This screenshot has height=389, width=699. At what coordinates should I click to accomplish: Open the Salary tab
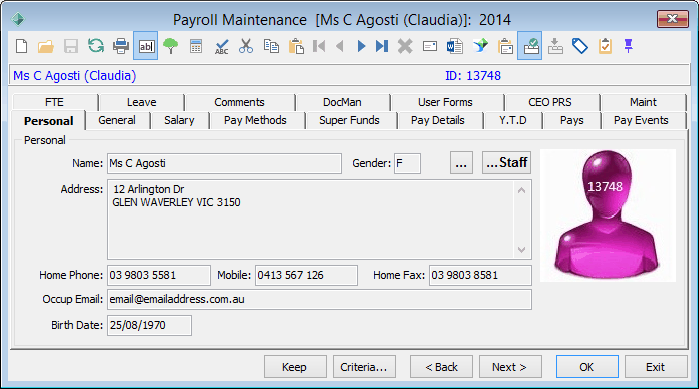coord(179,120)
